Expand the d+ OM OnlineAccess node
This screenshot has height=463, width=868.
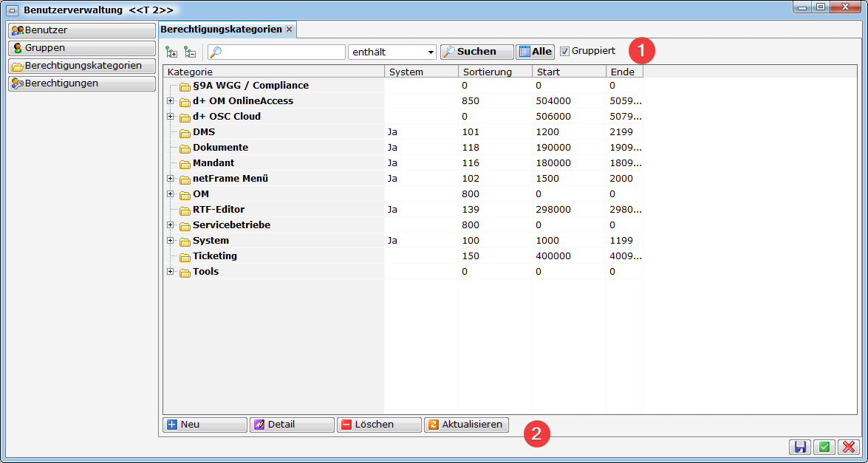coord(170,101)
